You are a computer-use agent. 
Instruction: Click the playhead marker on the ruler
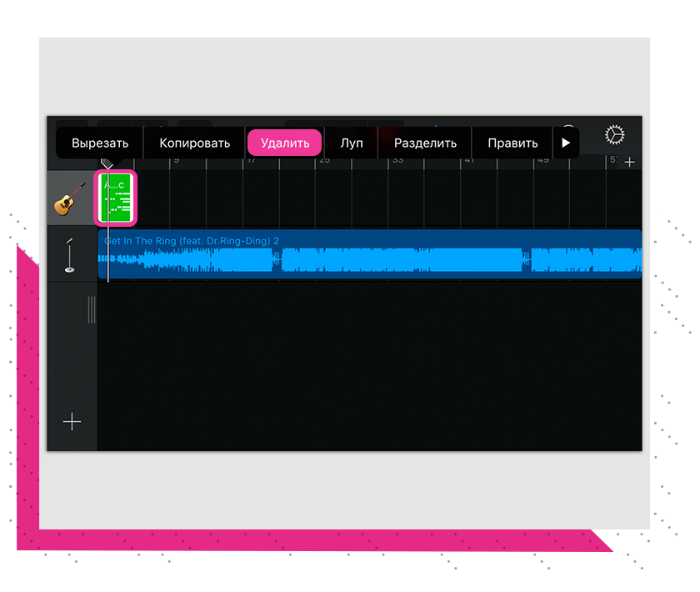(x=107, y=162)
